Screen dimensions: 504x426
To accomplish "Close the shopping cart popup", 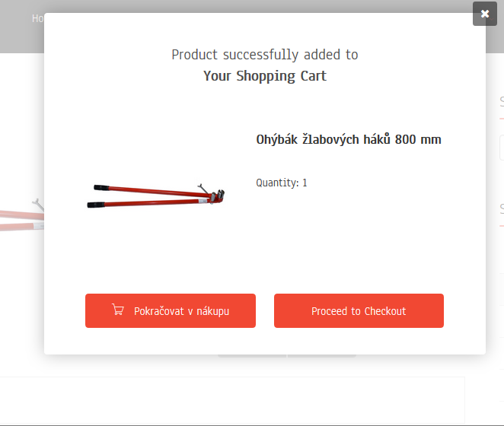I will [485, 14].
